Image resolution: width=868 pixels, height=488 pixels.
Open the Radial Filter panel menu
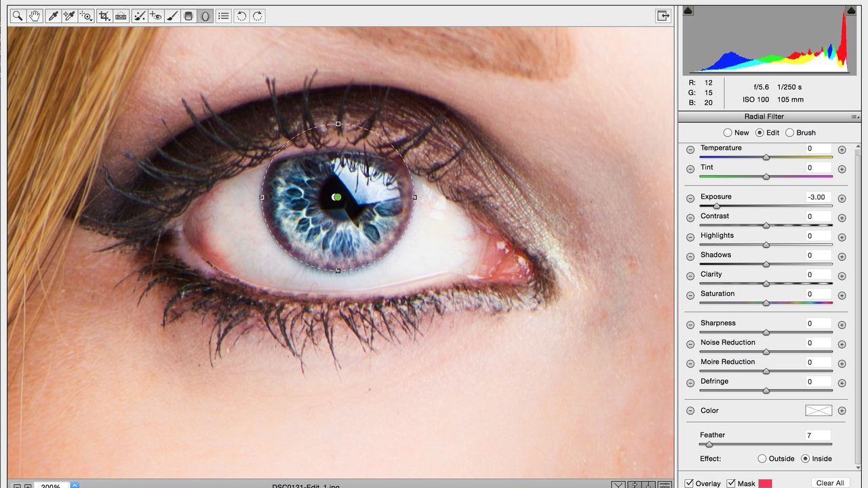tap(854, 117)
